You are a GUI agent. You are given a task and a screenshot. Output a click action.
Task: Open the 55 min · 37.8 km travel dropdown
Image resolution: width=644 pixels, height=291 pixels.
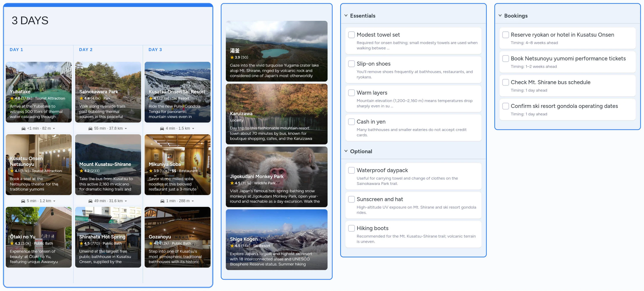coord(126,128)
